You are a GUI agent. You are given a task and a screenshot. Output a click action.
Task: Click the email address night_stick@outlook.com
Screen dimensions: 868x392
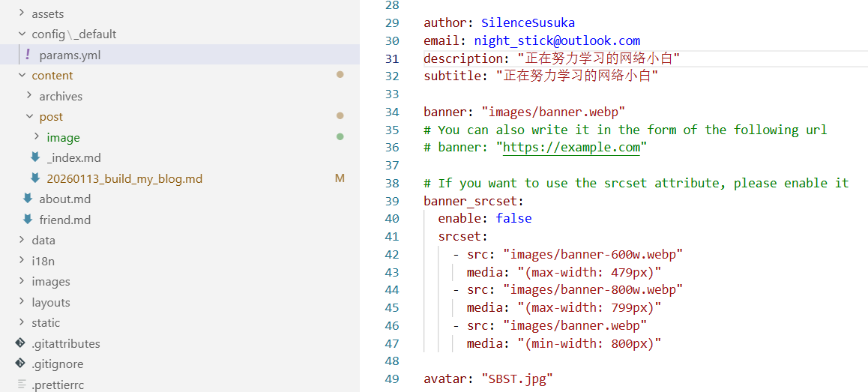point(557,40)
